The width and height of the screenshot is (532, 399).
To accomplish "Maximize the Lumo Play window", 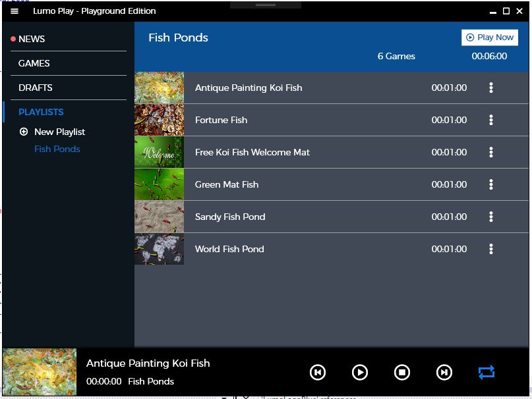I will coord(506,11).
